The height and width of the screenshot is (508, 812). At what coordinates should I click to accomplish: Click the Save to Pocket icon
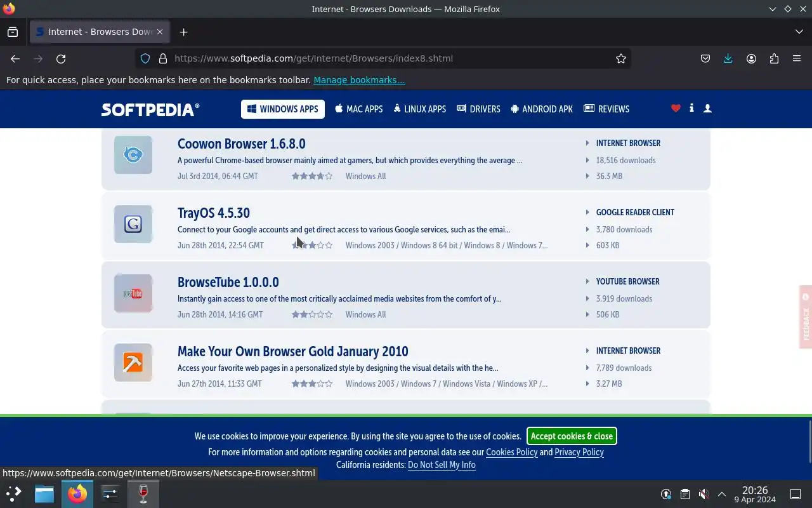coord(705,58)
